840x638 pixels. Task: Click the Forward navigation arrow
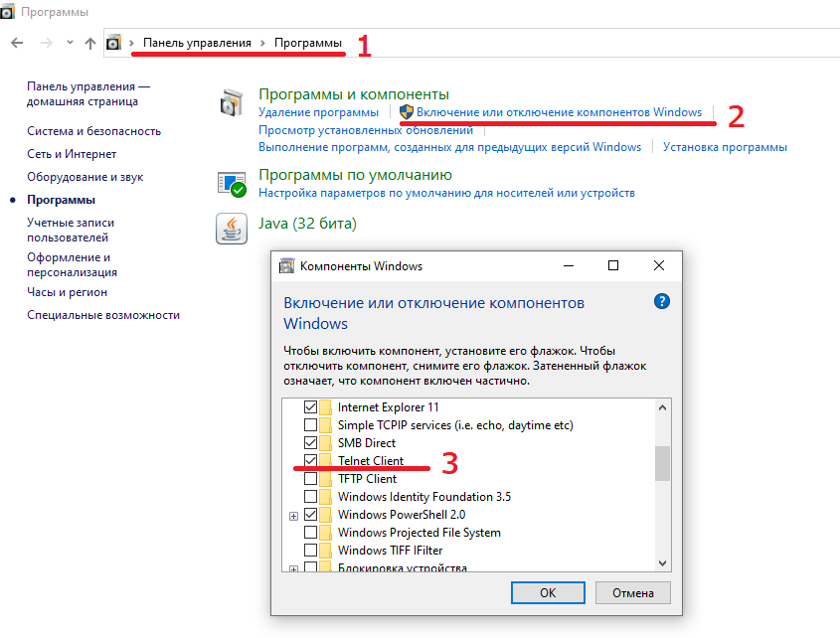[x=46, y=43]
